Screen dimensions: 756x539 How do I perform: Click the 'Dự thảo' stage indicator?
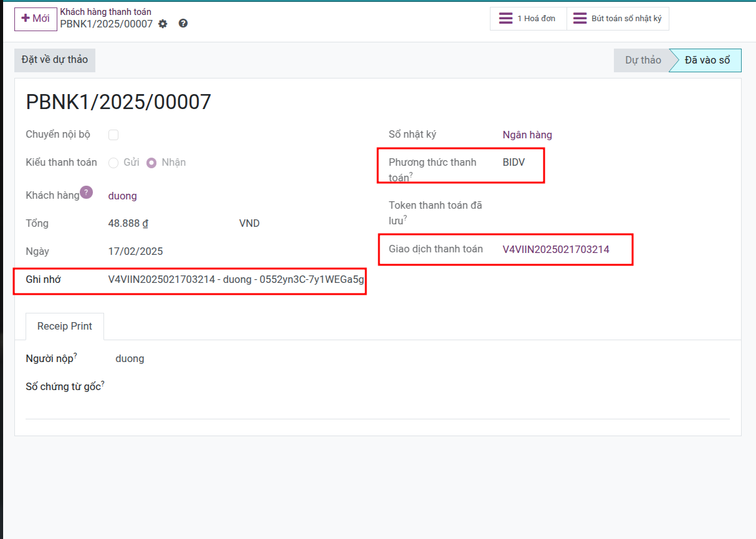pyautogui.click(x=643, y=60)
